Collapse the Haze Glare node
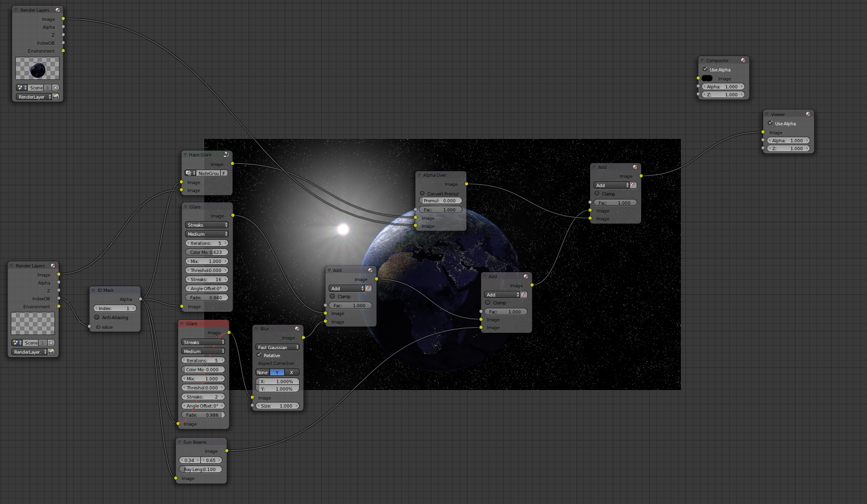867x504 pixels. pyautogui.click(x=185, y=155)
